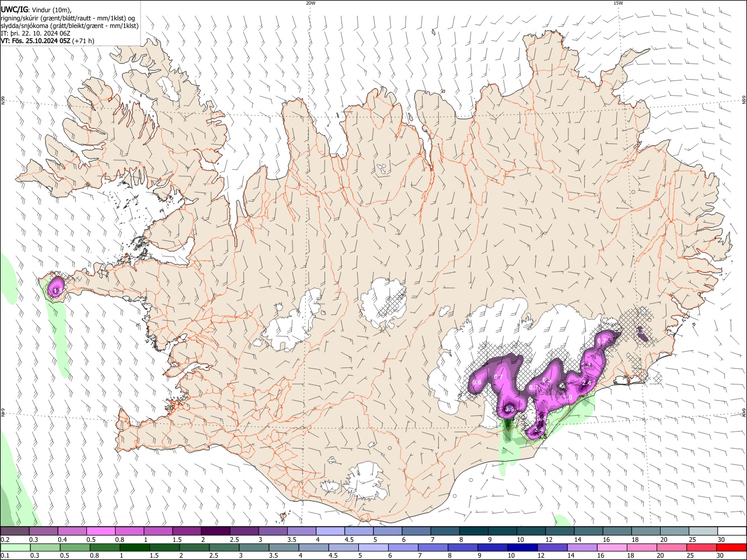
Task: Select the dark teal swatch labeled 8 in upper row
Action: 474,531
